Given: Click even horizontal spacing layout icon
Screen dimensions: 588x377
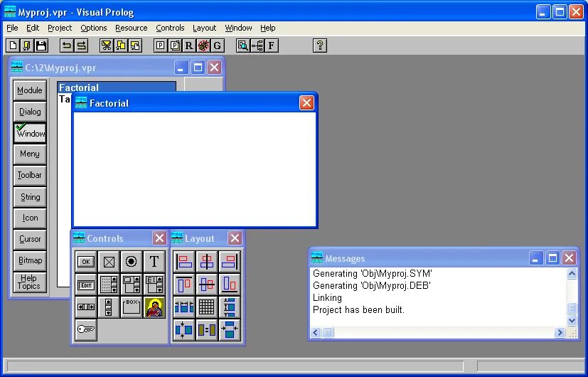Looking at the screenshot, I should [184, 307].
